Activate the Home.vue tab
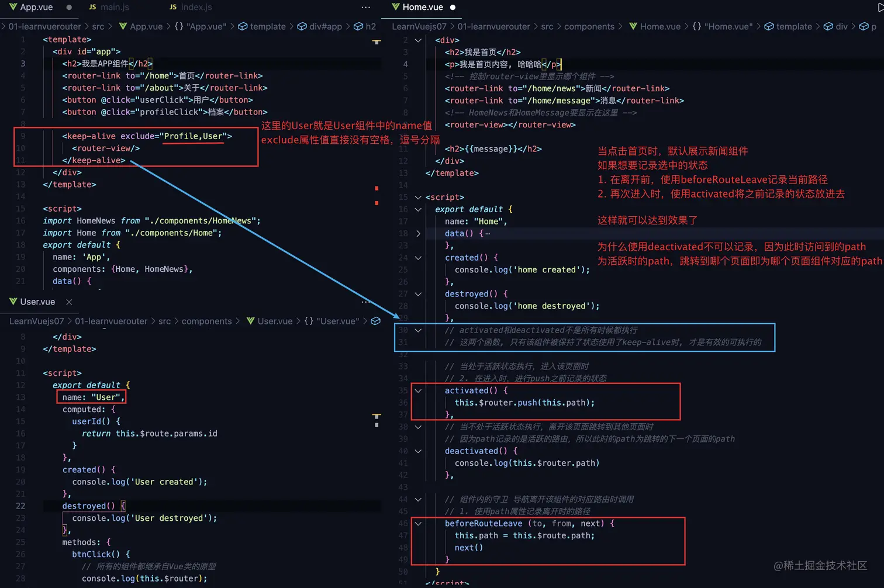Image resolution: width=884 pixels, height=588 pixels. [417, 7]
